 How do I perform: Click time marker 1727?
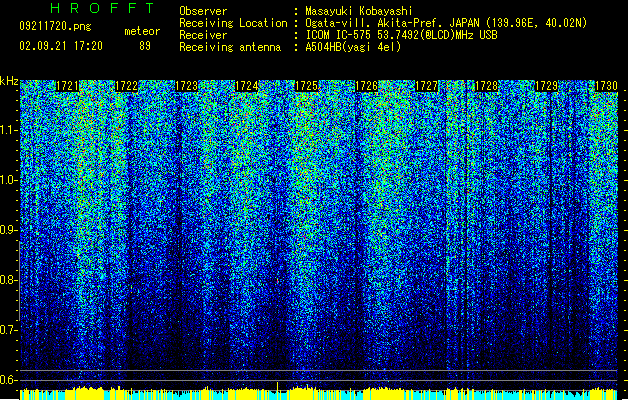tap(426, 86)
